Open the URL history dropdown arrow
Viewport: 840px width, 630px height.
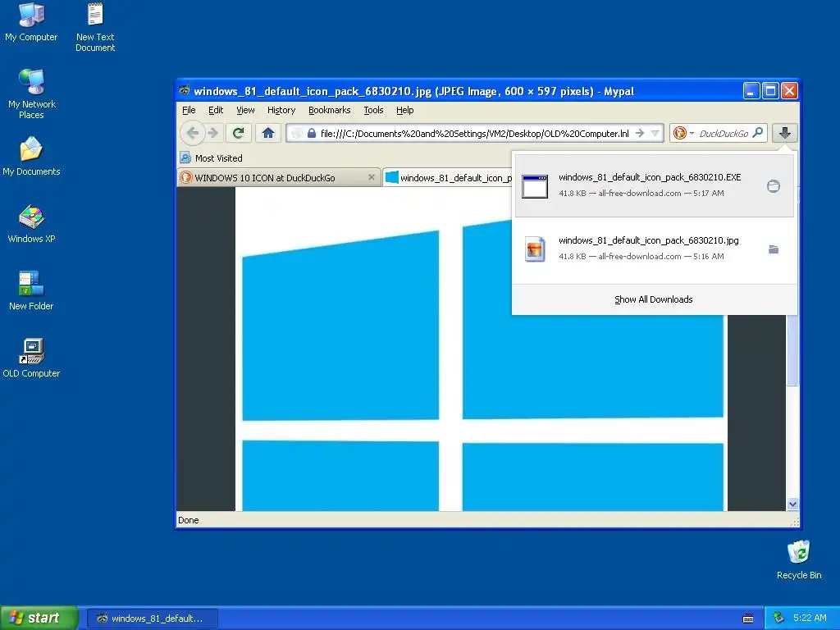point(655,133)
